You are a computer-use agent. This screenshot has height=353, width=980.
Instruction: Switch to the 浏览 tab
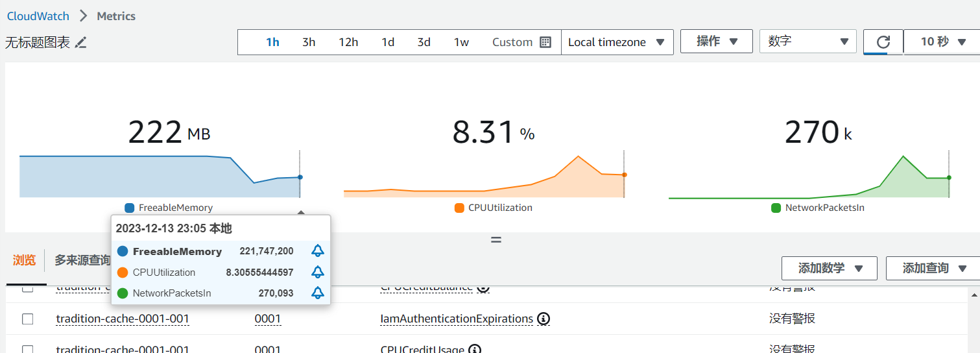25,260
